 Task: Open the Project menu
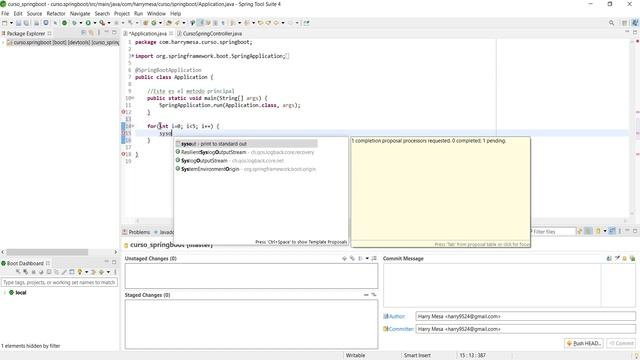pos(122,13)
